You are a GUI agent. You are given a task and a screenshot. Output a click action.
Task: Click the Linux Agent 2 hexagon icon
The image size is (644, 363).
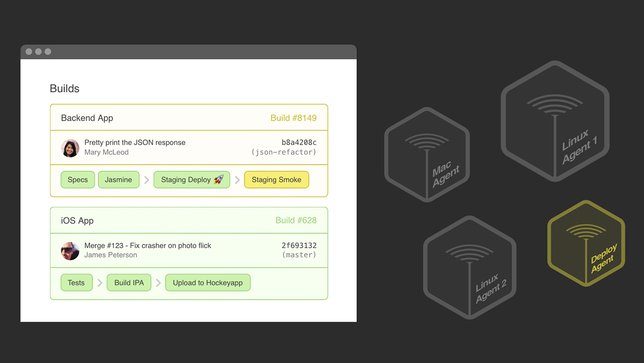[469, 267]
